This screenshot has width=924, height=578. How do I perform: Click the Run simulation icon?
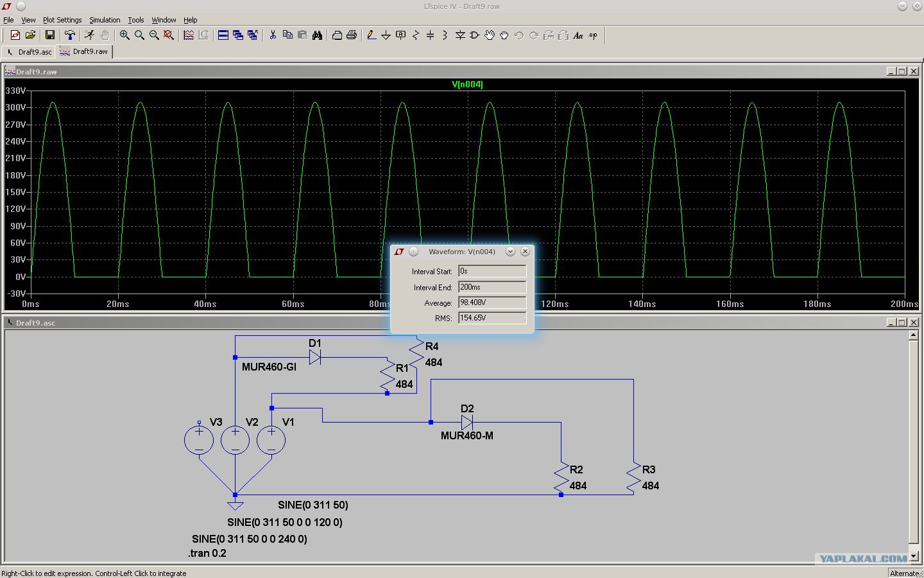coord(89,35)
